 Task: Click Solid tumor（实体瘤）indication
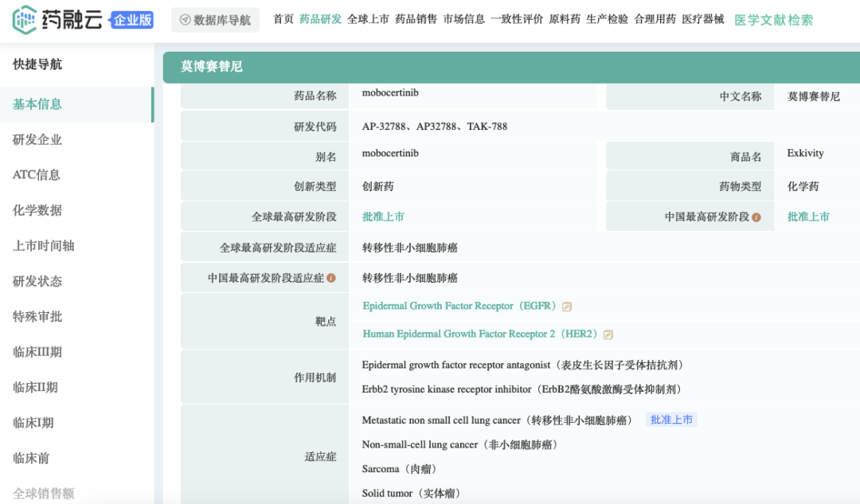(412, 493)
